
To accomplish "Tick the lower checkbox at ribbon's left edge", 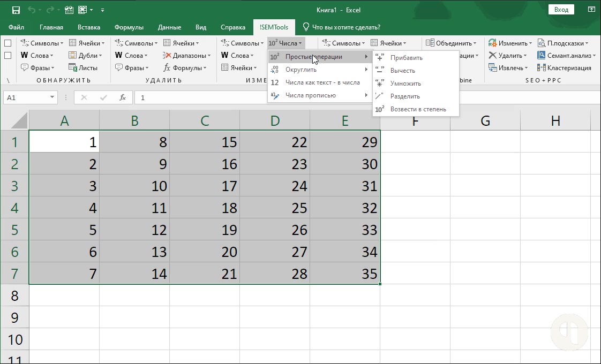I will pyautogui.click(x=8, y=56).
